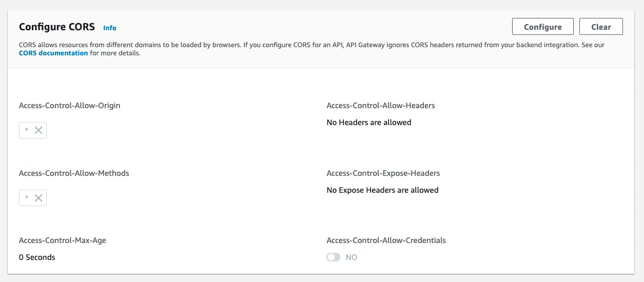
Task: Remove the * token from Access-Control-Allow-Origin
Action: [x=38, y=130]
